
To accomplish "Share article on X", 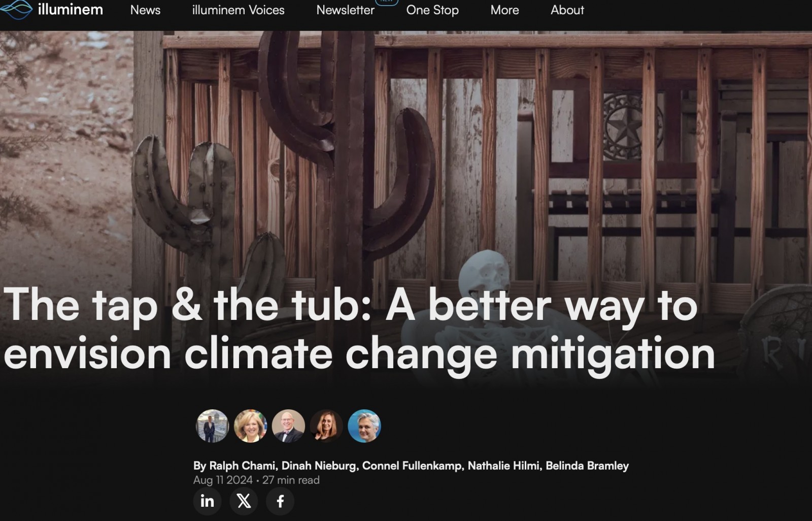I will [244, 501].
